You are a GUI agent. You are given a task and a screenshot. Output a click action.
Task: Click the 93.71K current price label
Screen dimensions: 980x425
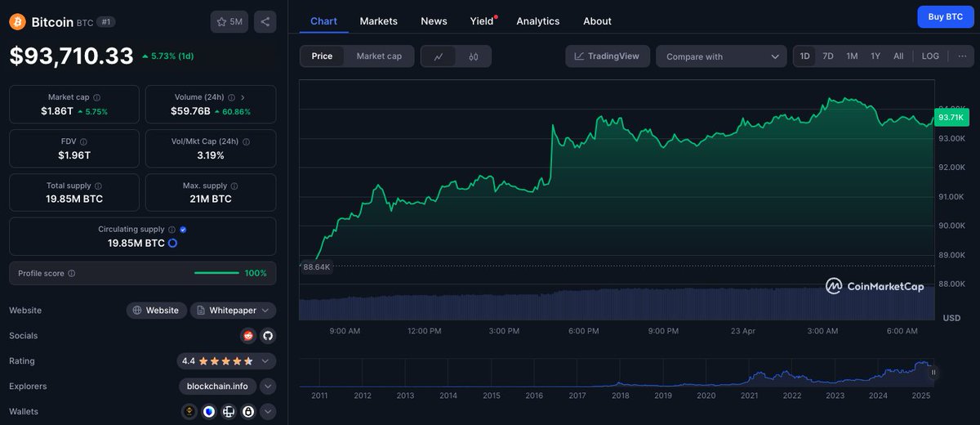(x=951, y=118)
